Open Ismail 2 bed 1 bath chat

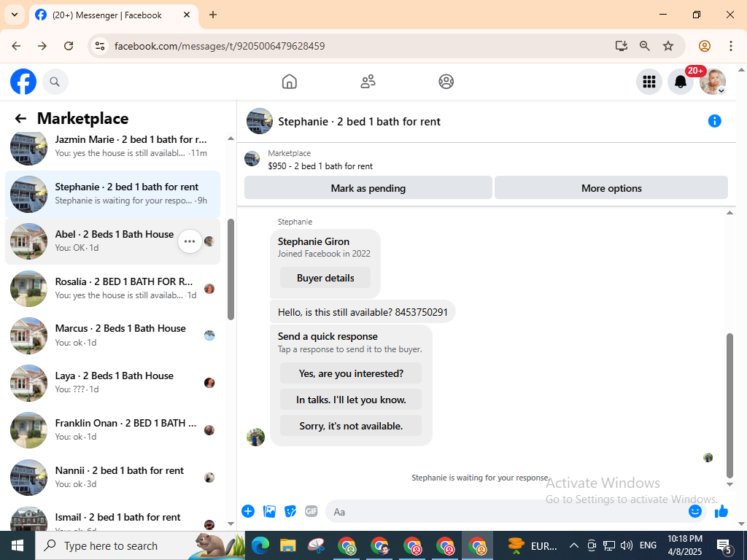coord(113,518)
